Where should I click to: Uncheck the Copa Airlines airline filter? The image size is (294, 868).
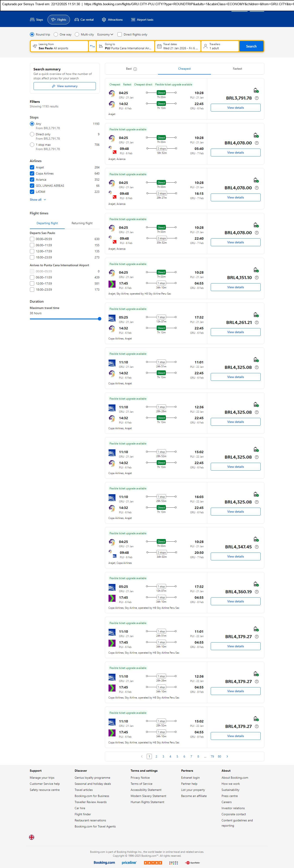click(x=32, y=173)
